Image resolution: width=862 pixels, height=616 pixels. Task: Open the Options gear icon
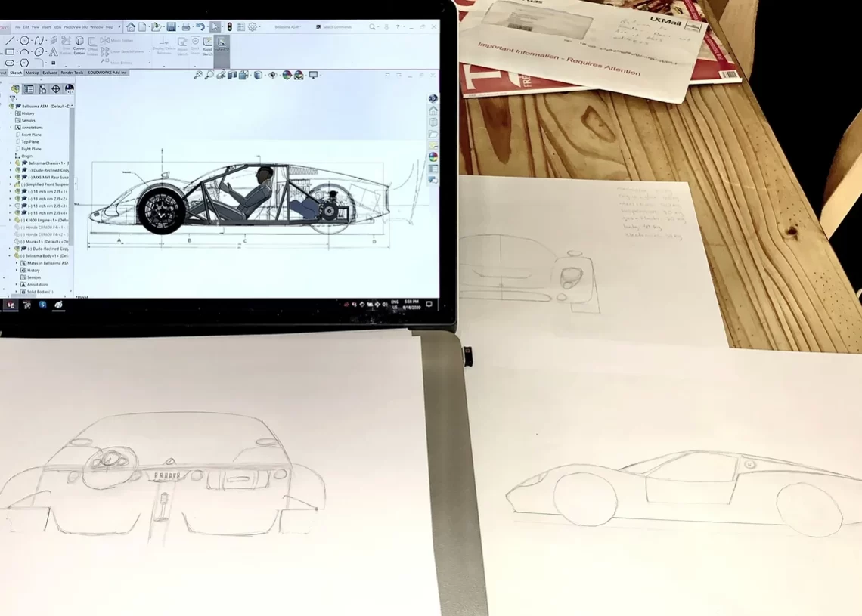[x=252, y=27]
